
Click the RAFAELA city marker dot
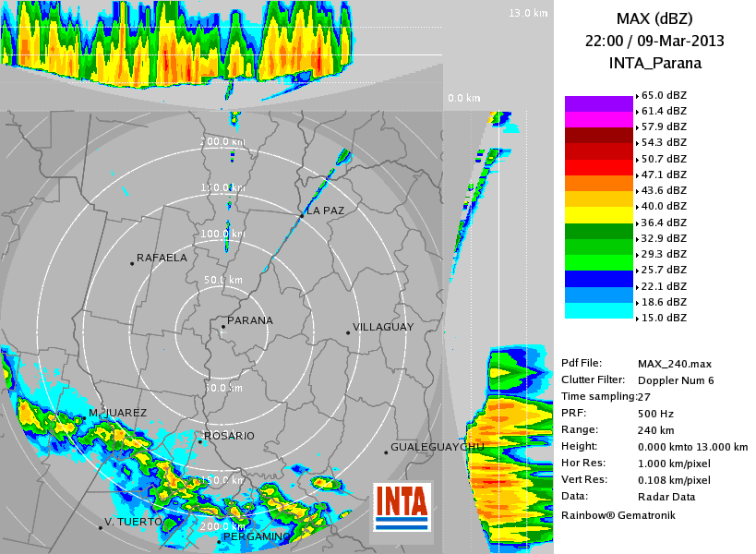click(x=132, y=264)
